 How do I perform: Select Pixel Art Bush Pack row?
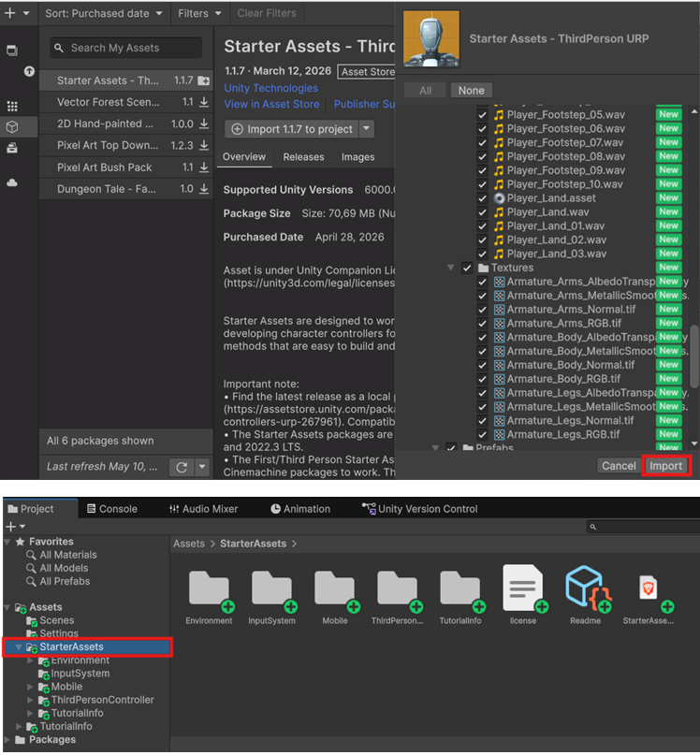pos(125,167)
